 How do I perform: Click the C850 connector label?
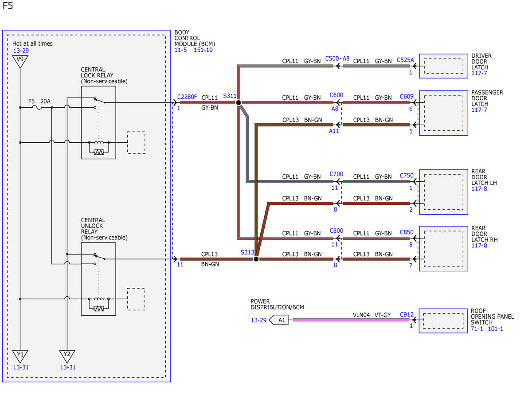[407, 232]
